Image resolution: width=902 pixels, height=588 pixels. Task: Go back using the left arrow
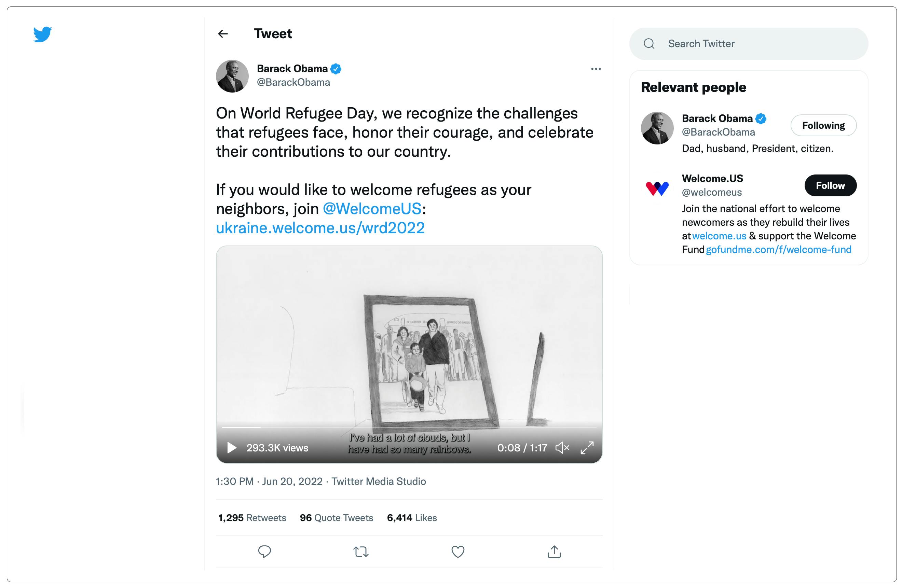(223, 34)
